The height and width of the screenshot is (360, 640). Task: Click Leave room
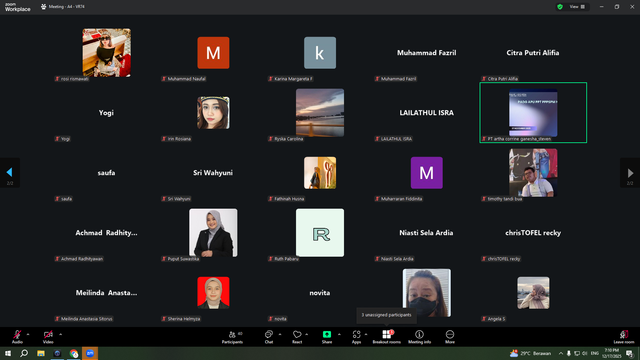coord(624,337)
